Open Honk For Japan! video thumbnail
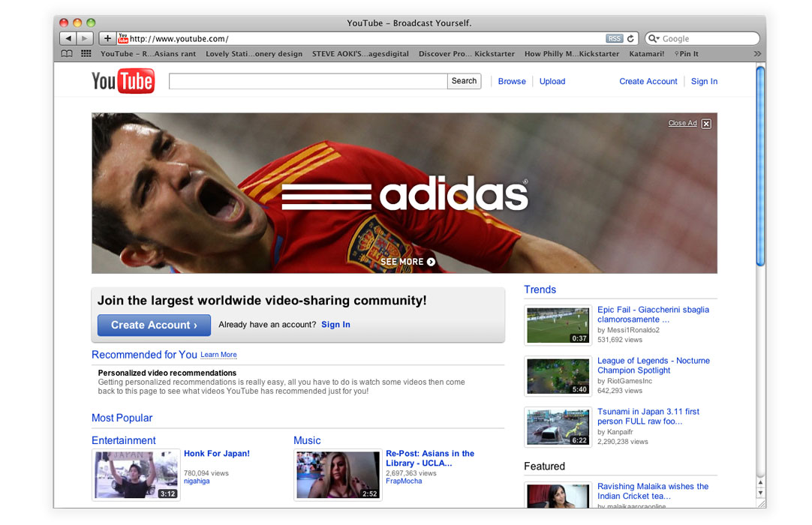The image size is (812, 525). click(x=136, y=475)
